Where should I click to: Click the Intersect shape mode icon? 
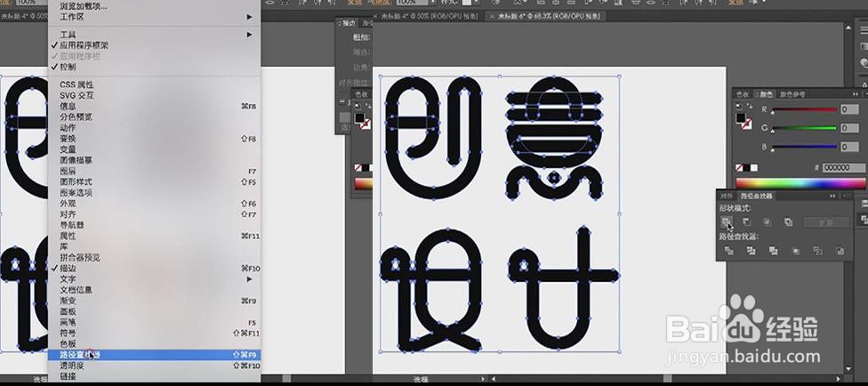coord(768,222)
